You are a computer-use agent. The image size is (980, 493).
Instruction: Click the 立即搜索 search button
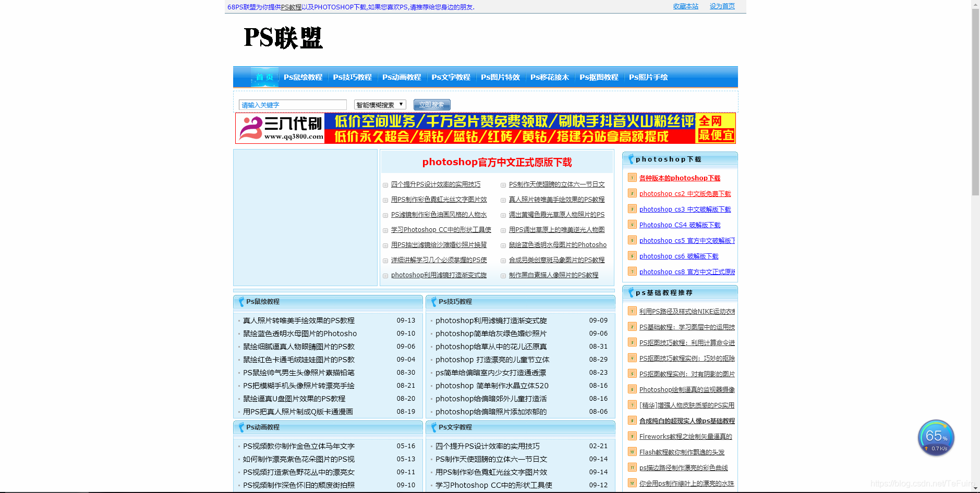click(x=432, y=105)
